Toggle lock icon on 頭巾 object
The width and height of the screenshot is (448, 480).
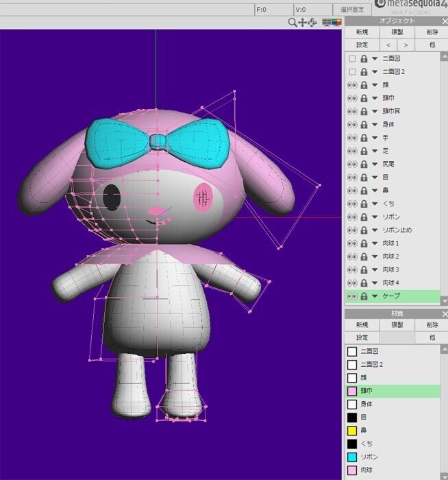coord(364,98)
